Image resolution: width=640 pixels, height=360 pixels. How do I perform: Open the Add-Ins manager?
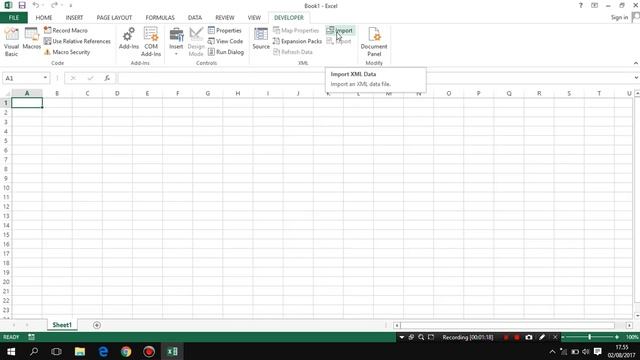click(129, 39)
